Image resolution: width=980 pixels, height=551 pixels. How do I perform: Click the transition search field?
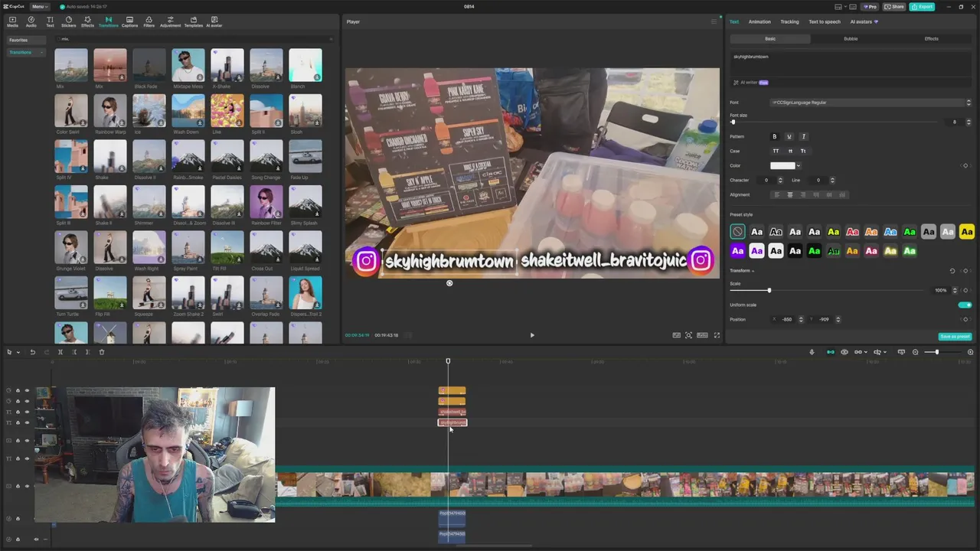[x=195, y=39]
